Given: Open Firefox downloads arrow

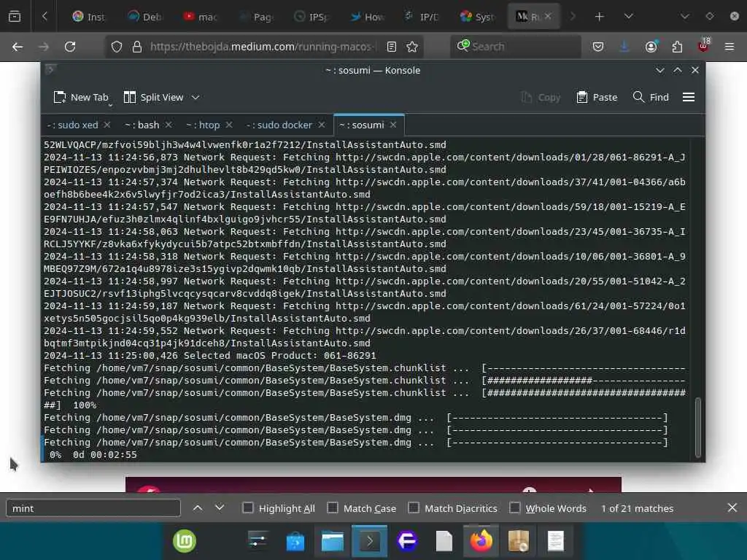Looking at the screenshot, I should pyautogui.click(x=624, y=47).
